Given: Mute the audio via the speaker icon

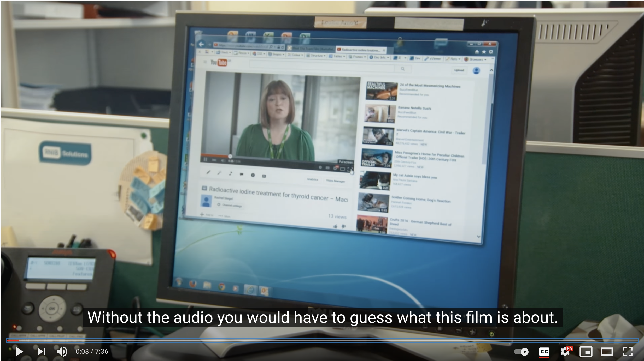Looking at the screenshot, I should click(62, 351).
